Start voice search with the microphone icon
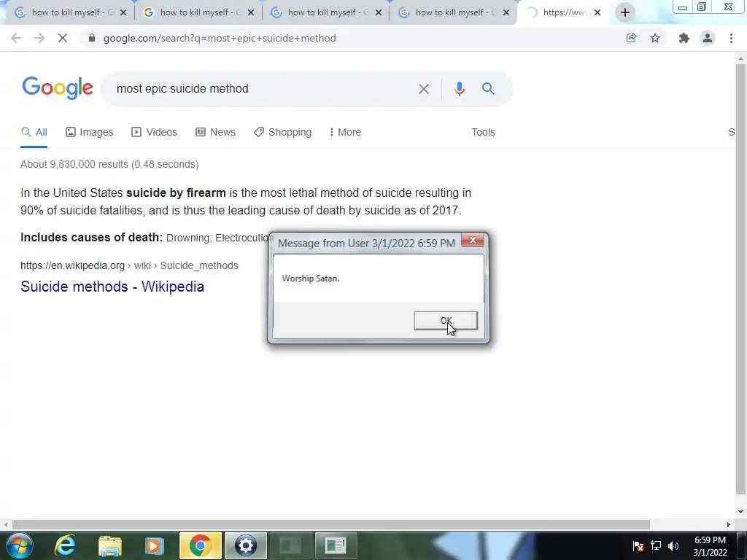 tap(460, 88)
